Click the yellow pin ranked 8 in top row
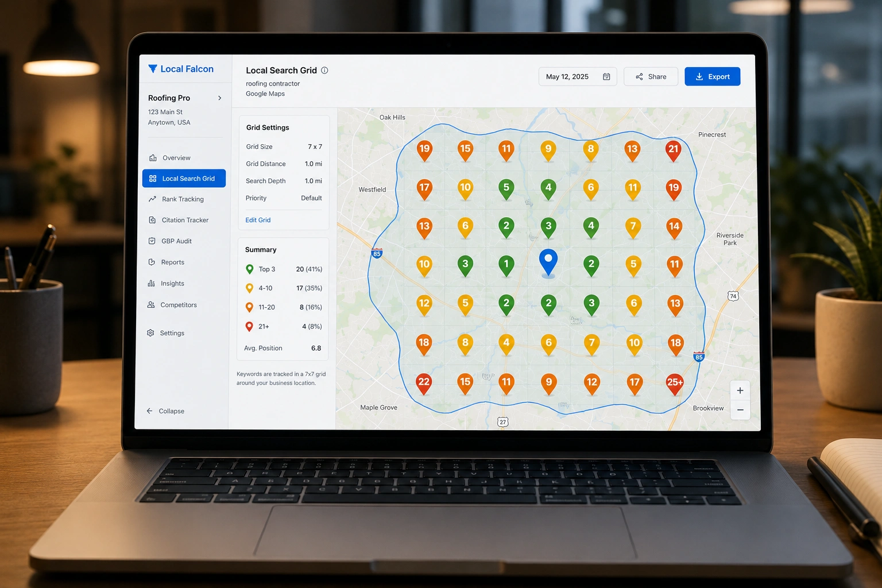This screenshot has width=882, height=588. [x=591, y=150]
